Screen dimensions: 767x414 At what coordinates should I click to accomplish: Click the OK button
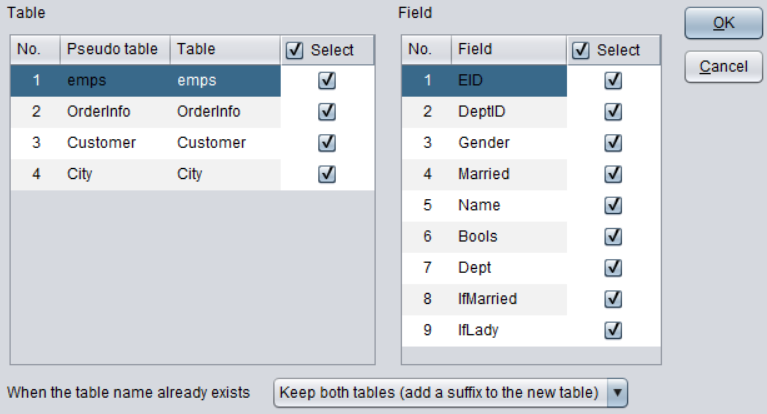[723, 23]
